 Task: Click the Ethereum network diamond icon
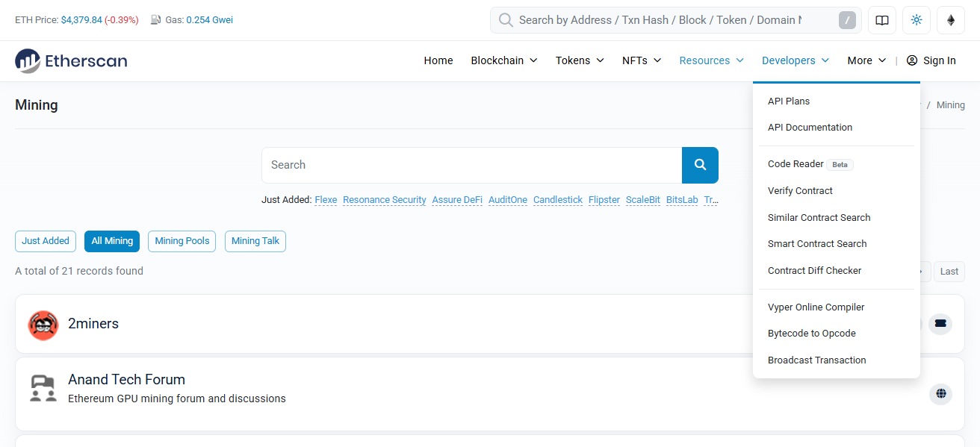pos(951,20)
